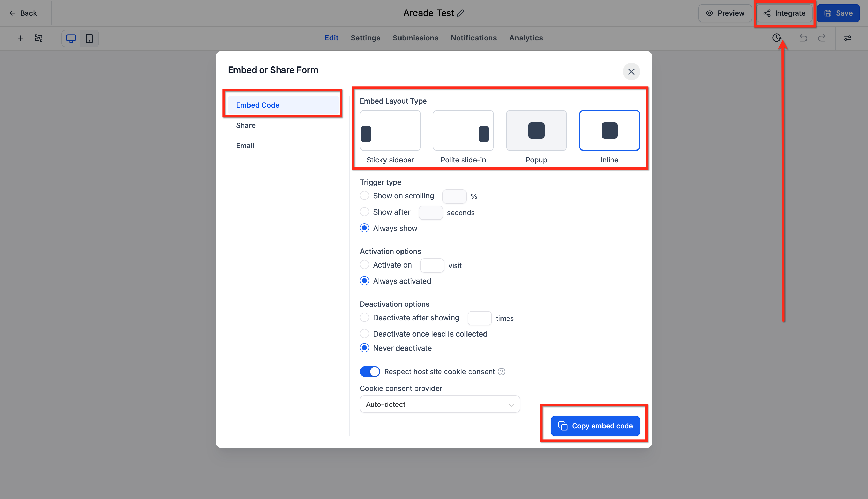
Task: Select the Polite slide-in layout thumbnail
Action: tap(463, 130)
